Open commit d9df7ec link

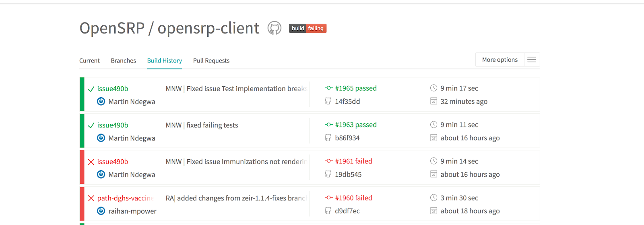tap(347, 211)
